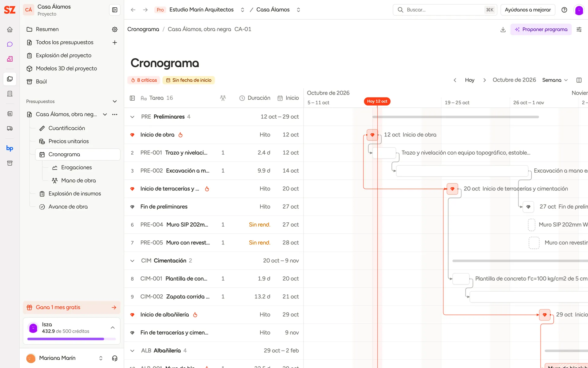Click the headset support icon

click(x=115, y=358)
